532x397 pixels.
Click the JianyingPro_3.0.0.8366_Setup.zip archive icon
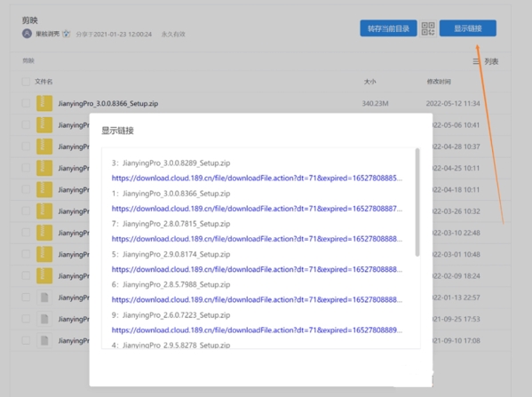click(x=44, y=103)
